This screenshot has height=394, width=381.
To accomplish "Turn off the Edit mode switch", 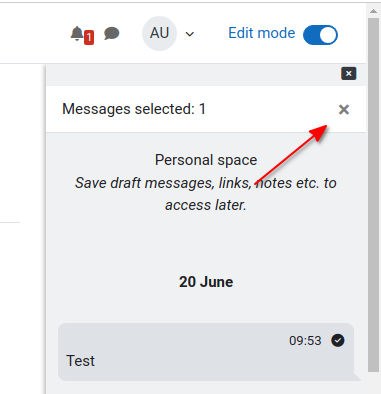I will point(320,35).
